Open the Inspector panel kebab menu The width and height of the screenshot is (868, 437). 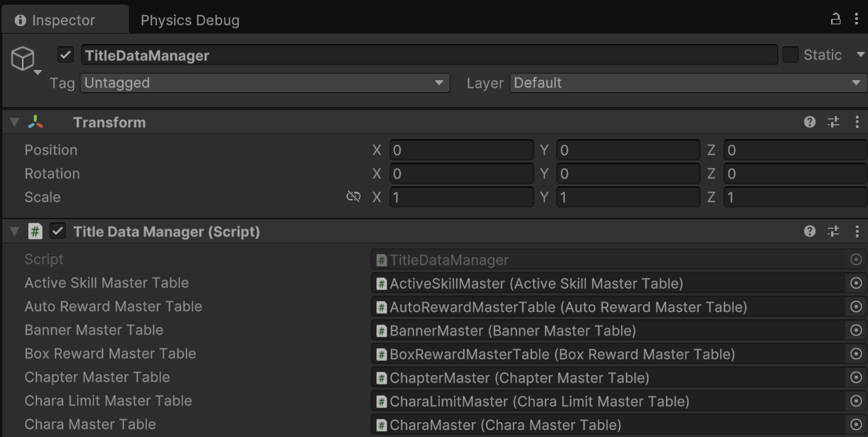pyautogui.click(x=856, y=20)
